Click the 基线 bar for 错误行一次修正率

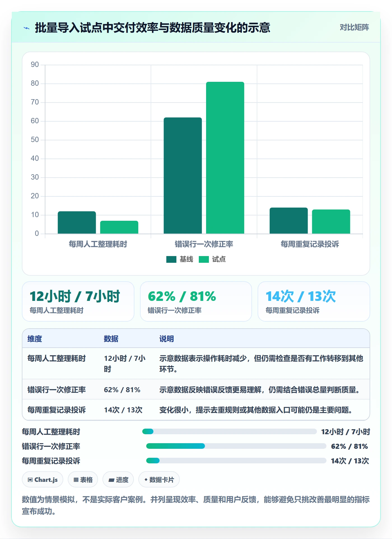[x=183, y=176]
